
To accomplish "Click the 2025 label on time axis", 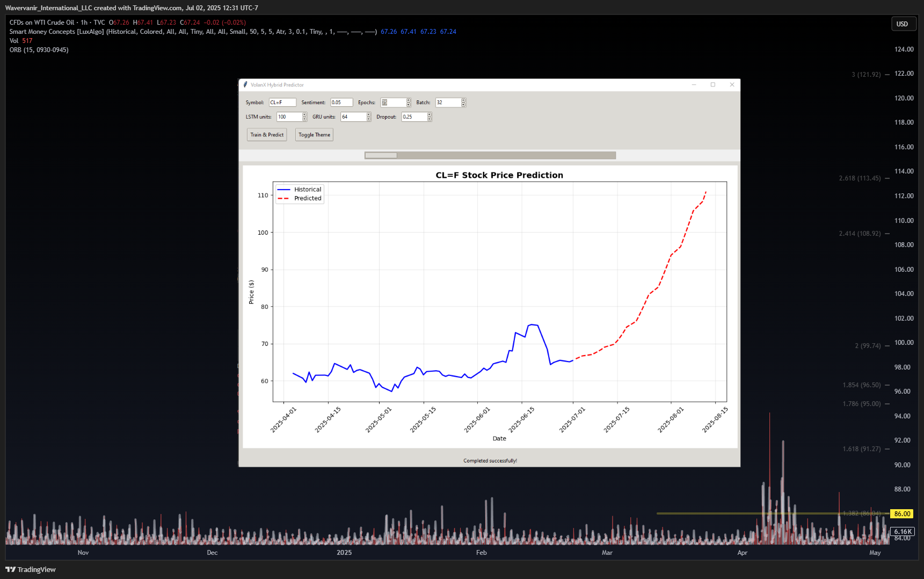I will pos(344,553).
